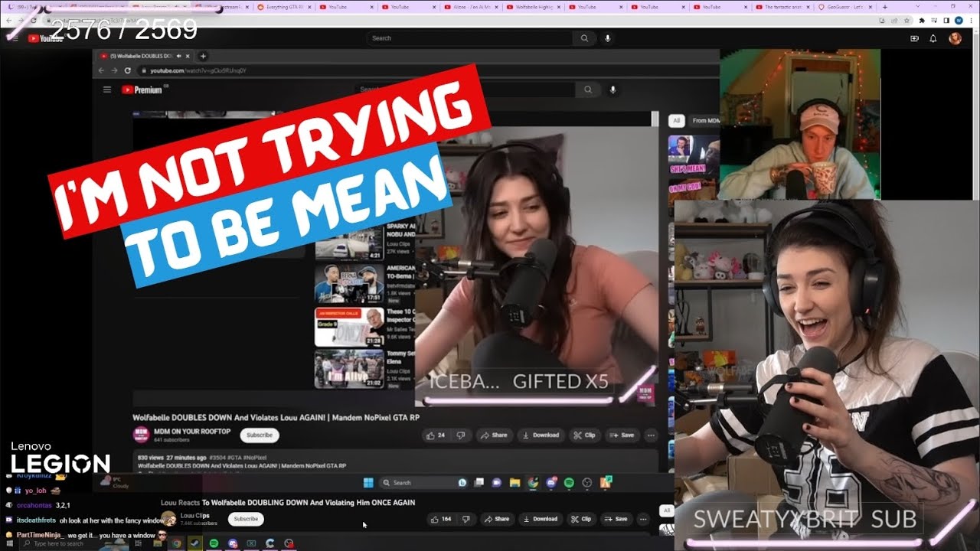
Task: Open Steam from the bottom Windows taskbar
Action: (194, 543)
